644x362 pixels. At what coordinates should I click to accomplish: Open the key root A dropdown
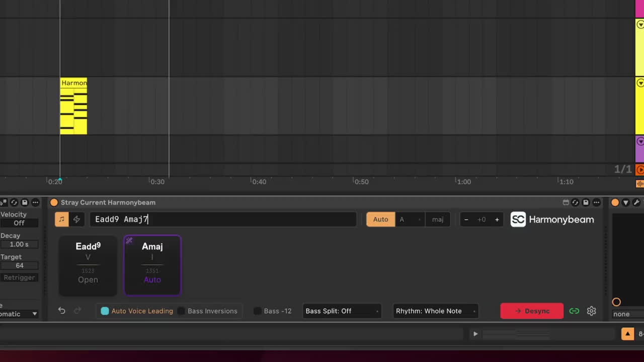[410, 219]
